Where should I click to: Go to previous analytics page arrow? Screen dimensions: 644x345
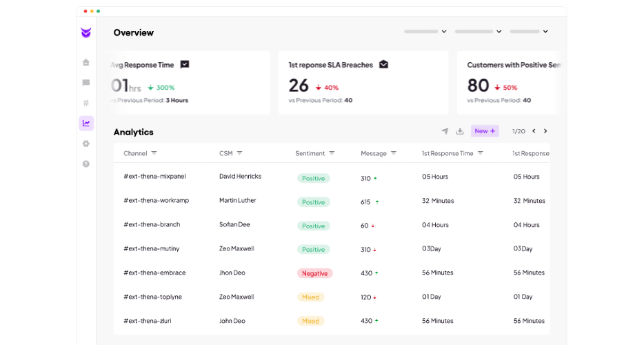pos(534,131)
